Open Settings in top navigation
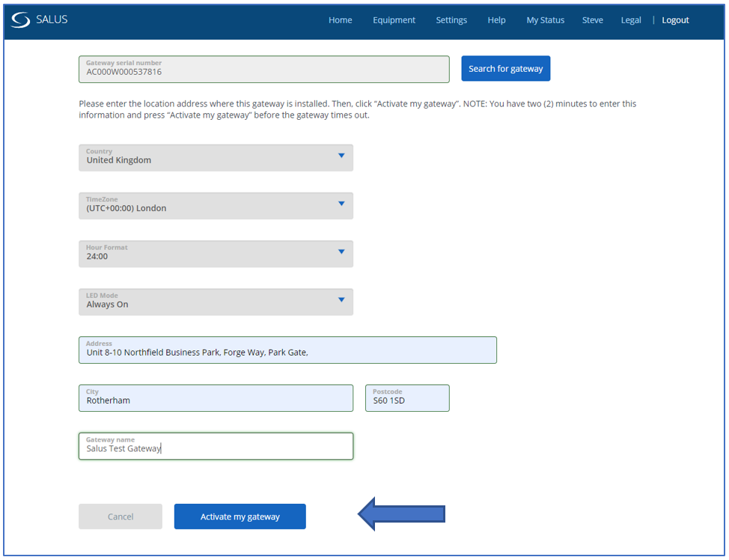The height and width of the screenshot is (560, 729). point(451,20)
